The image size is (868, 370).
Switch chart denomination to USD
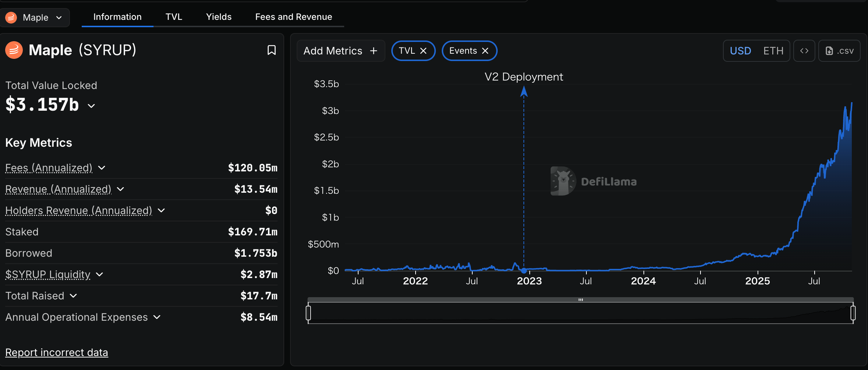[740, 51]
